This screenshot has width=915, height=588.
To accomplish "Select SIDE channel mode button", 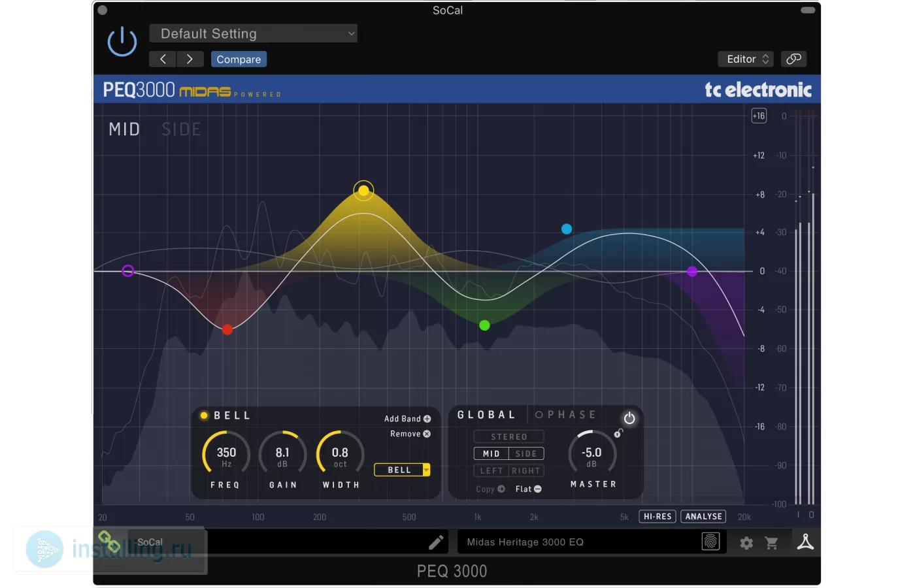I will 526,453.
